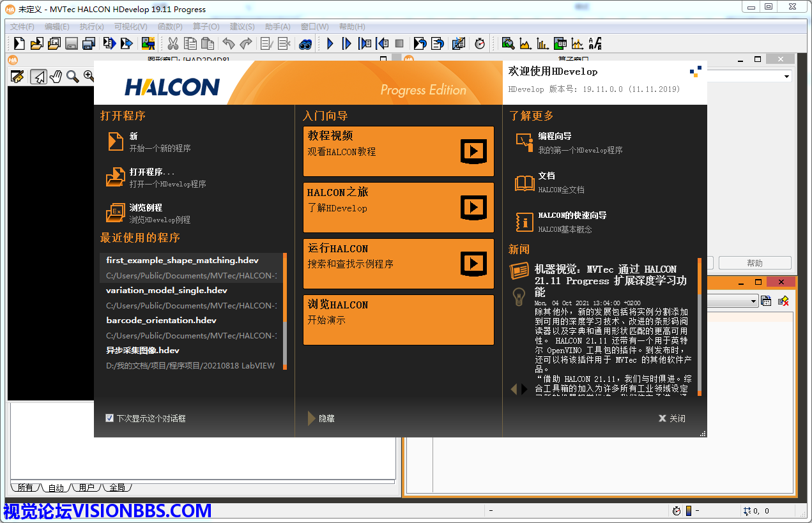812x523 pixels.
Task: Click the play icon on 运行HALCON card
Action: tap(473, 262)
